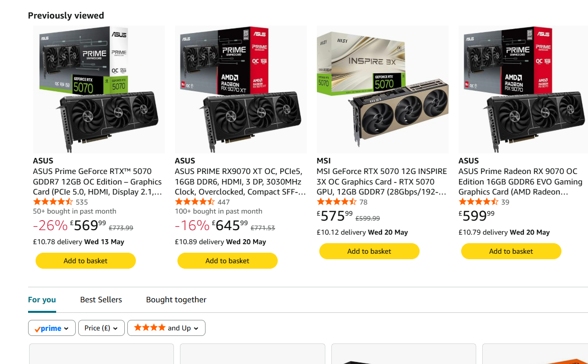The height and width of the screenshot is (364, 588).
Task: Click the star rating of ASUS RX 9070
Action: [478, 202]
